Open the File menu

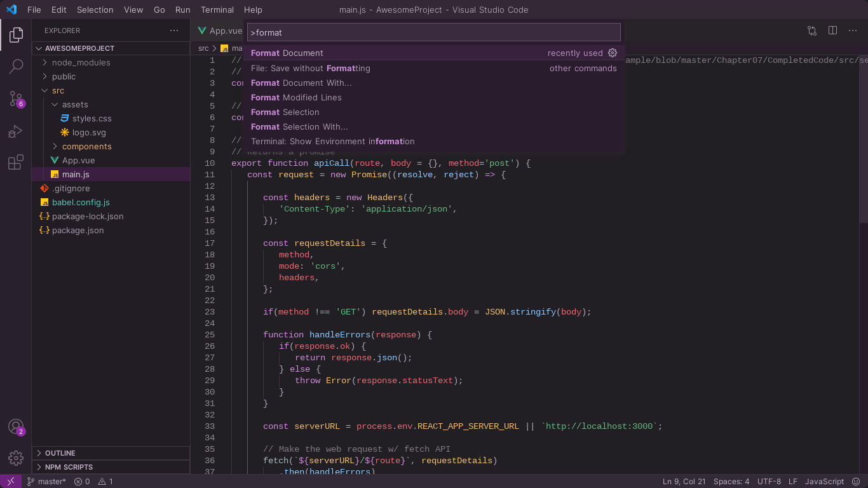[34, 10]
